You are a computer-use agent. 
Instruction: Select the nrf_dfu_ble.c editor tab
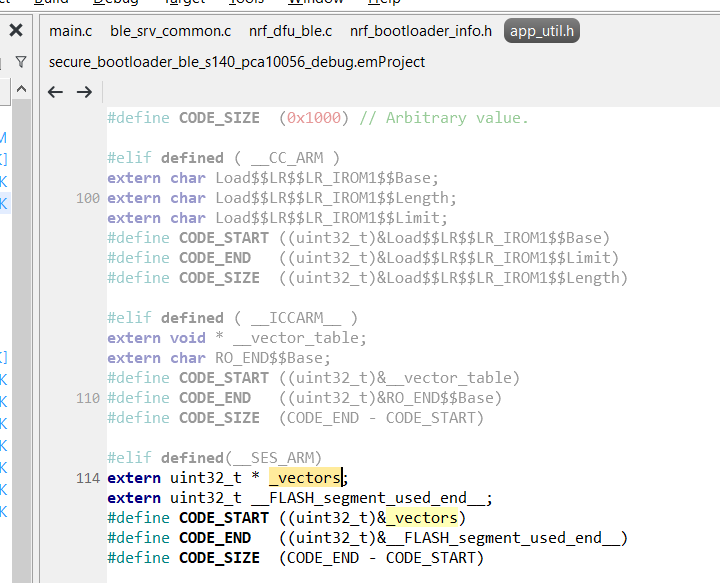[x=291, y=31]
